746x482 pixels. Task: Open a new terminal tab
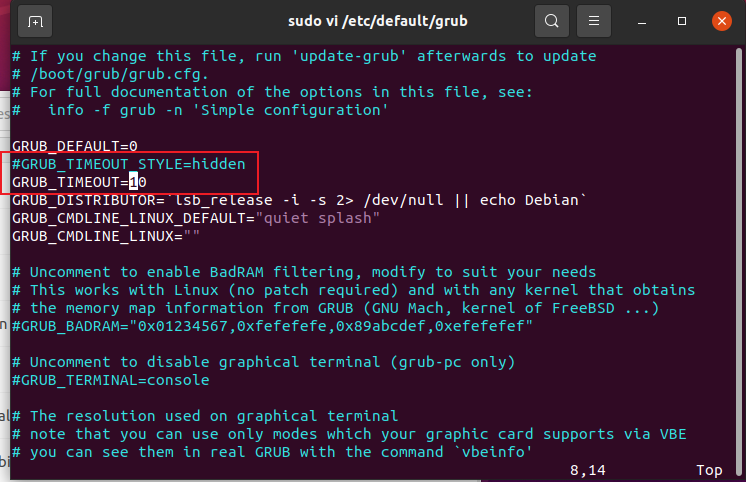[x=35, y=21]
